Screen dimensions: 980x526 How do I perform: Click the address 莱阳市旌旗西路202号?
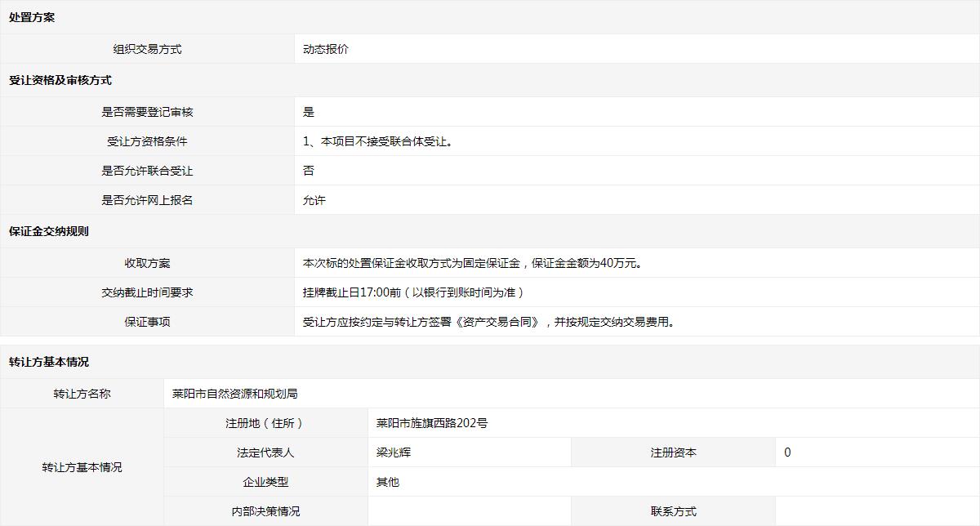[x=432, y=423]
